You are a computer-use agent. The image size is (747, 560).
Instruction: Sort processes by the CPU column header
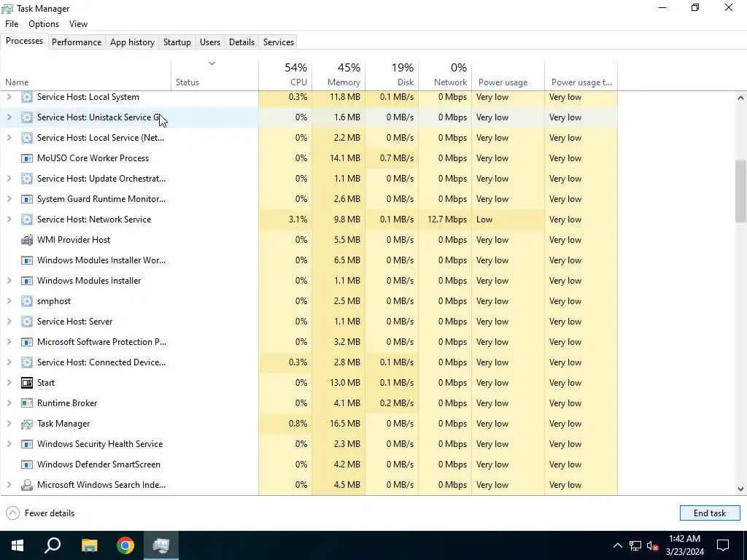point(285,76)
